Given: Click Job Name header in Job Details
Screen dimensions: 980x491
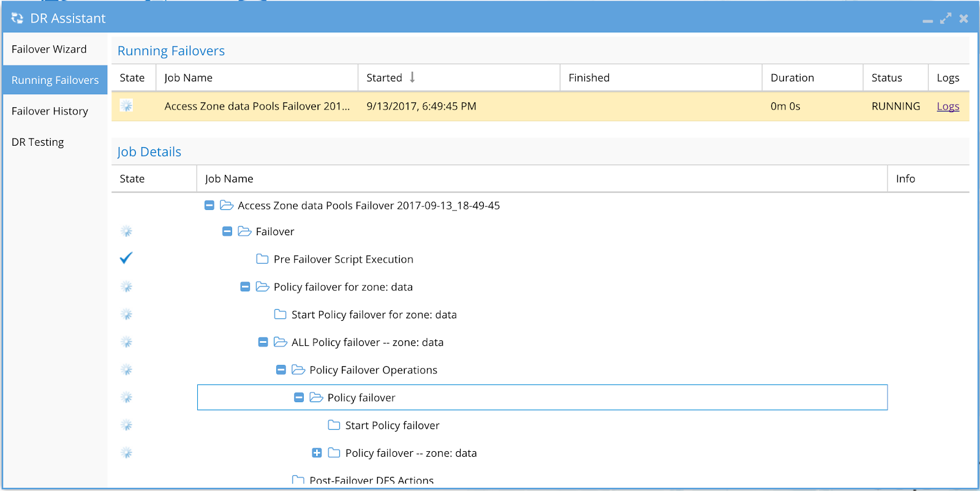Looking at the screenshot, I should click(x=542, y=179).
